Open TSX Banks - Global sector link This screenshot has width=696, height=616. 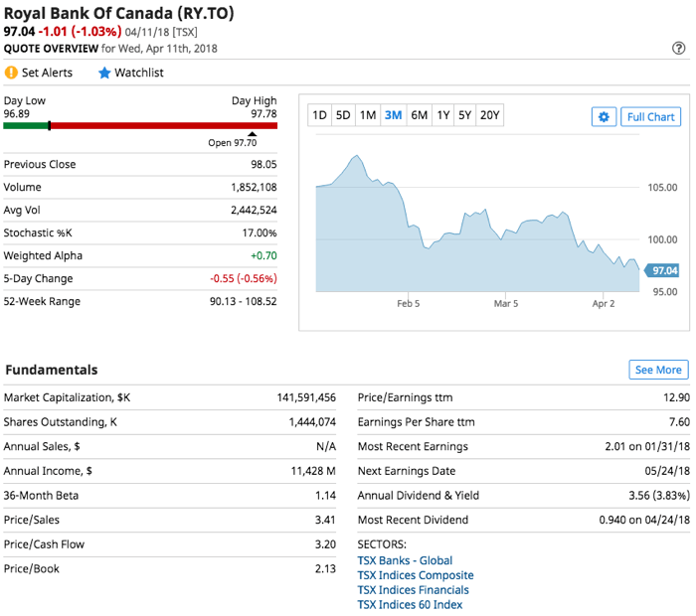(x=405, y=560)
